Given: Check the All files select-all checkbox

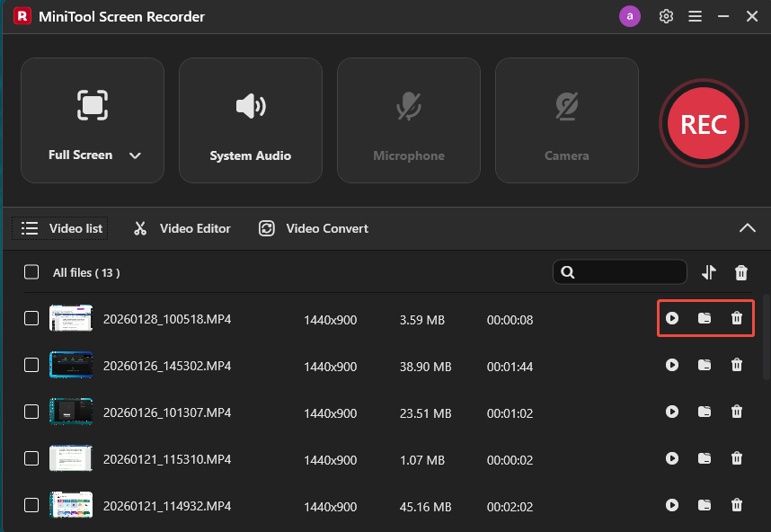Looking at the screenshot, I should pyautogui.click(x=31, y=271).
